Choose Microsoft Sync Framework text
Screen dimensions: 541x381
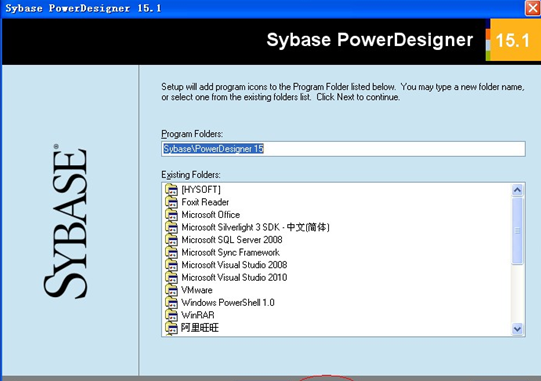230,252
